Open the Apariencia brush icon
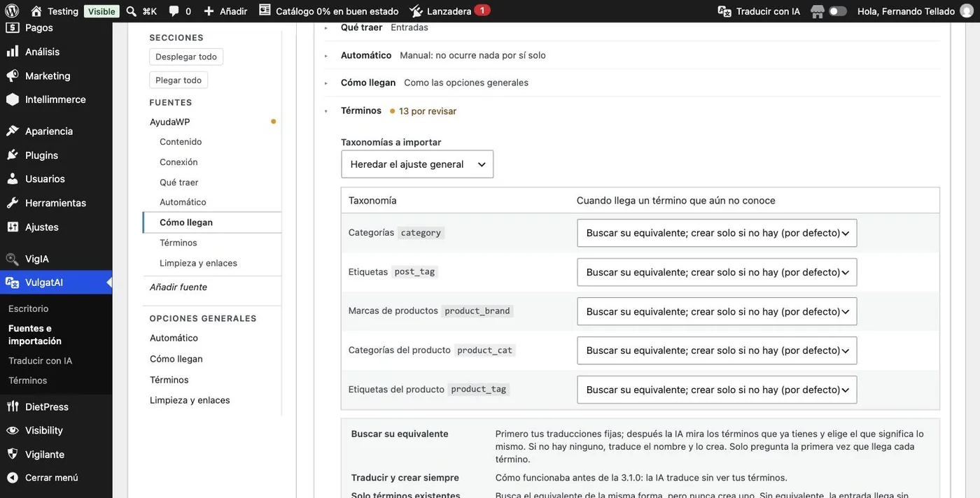 point(13,131)
